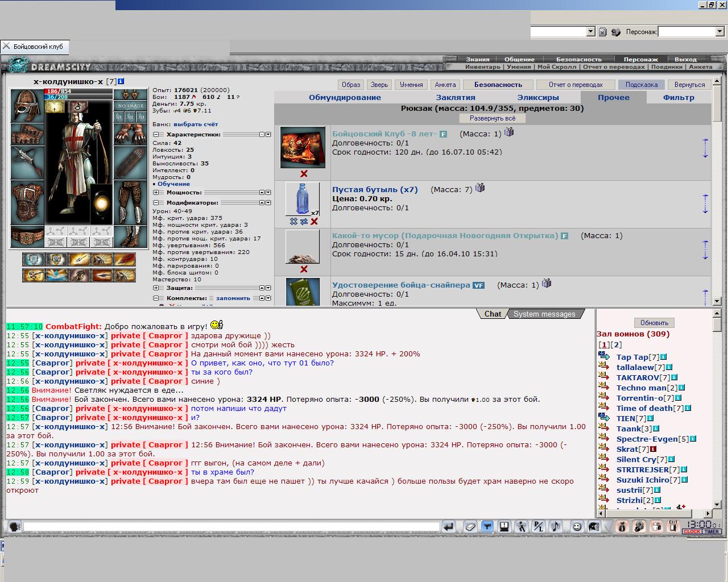Click the bracers equipment slot

pyautogui.click(x=27, y=134)
